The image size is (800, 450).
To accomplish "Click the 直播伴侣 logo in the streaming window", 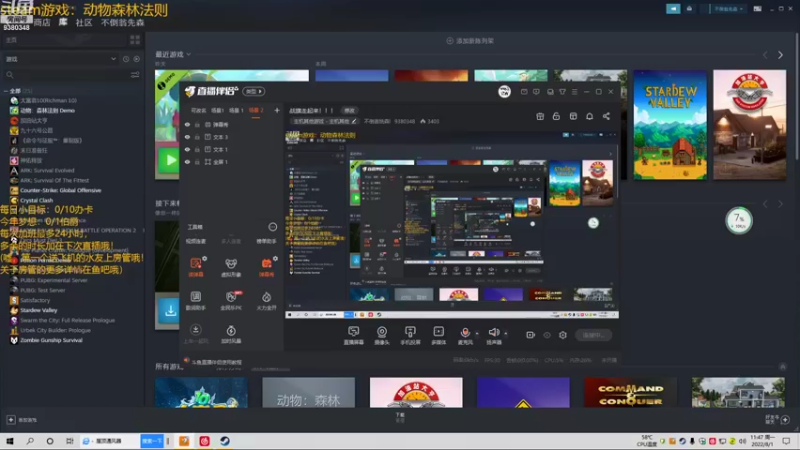I will pos(212,91).
